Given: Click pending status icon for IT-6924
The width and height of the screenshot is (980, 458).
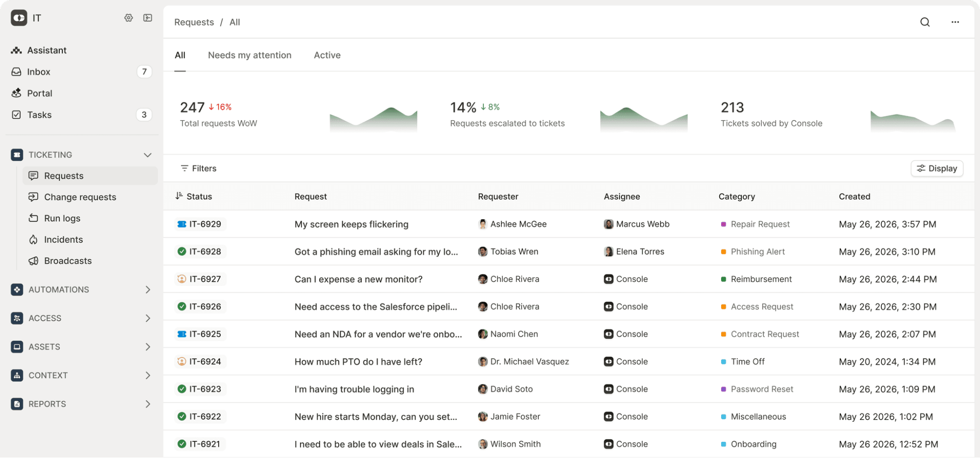Looking at the screenshot, I should click(181, 361).
